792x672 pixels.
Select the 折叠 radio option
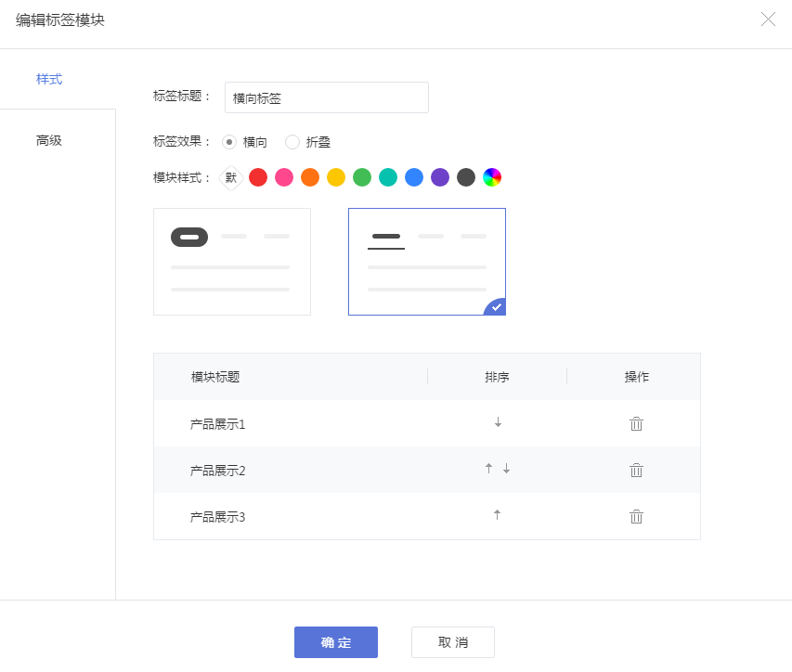292,142
